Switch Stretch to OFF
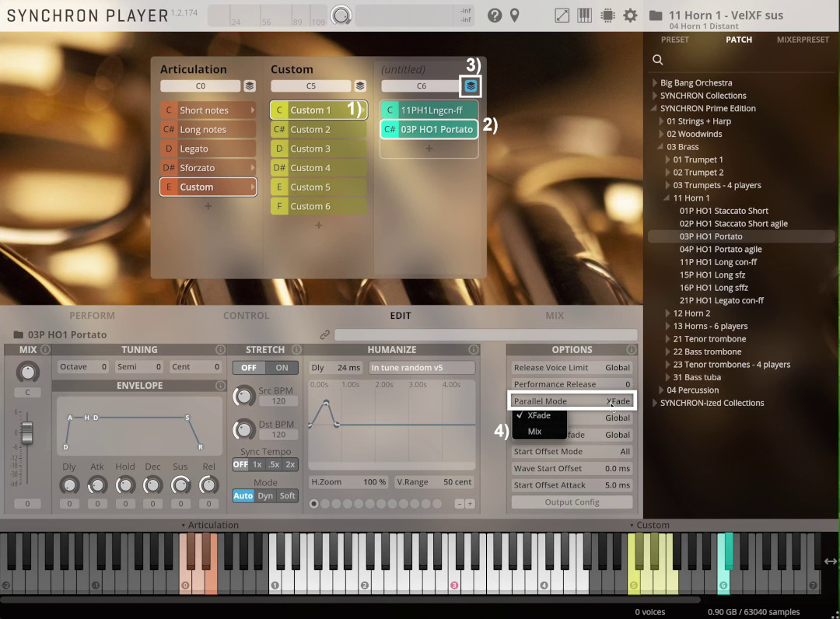Viewport: 840px width, 619px height. (249, 368)
